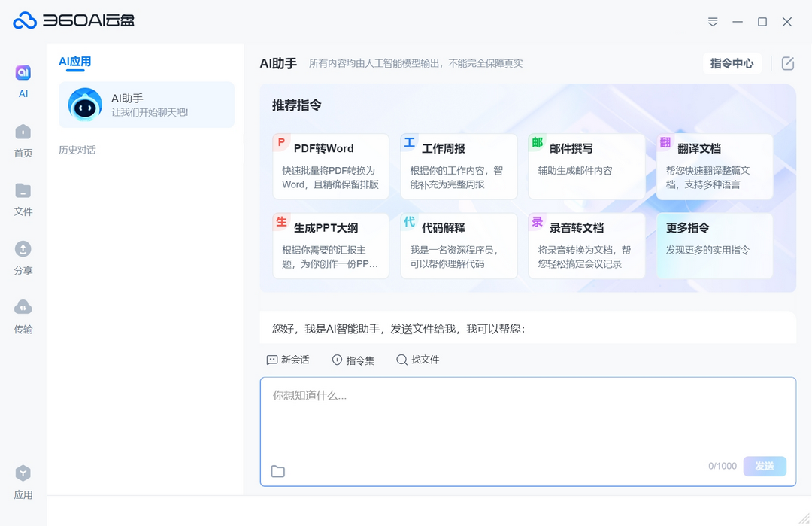
Task: Open 更多指令 to discover more commands
Action: pyautogui.click(x=714, y=245)
